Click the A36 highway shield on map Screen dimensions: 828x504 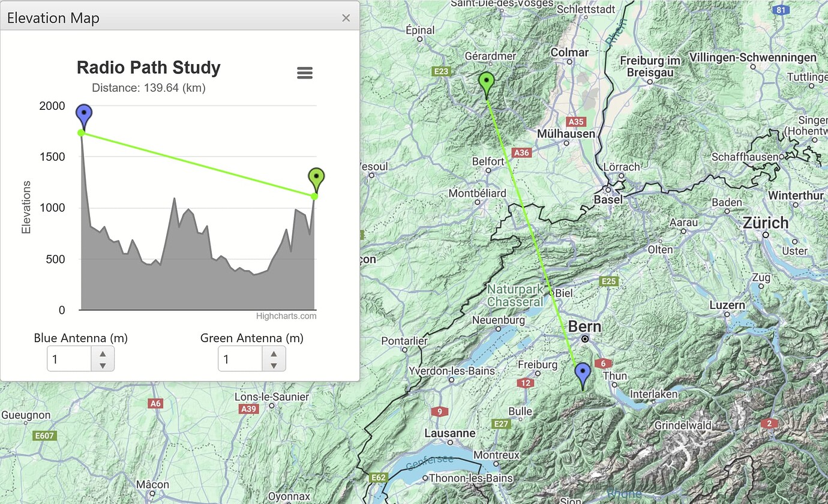coord(521,152)
